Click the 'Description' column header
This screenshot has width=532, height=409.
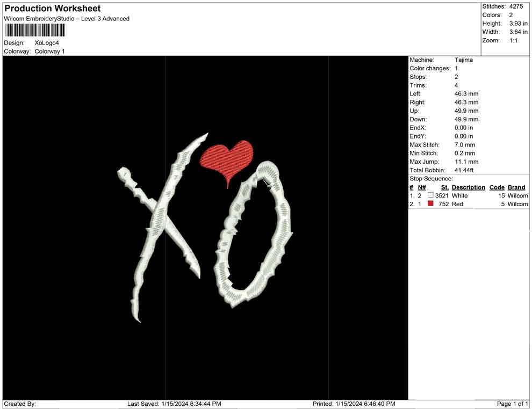(468, 187)
